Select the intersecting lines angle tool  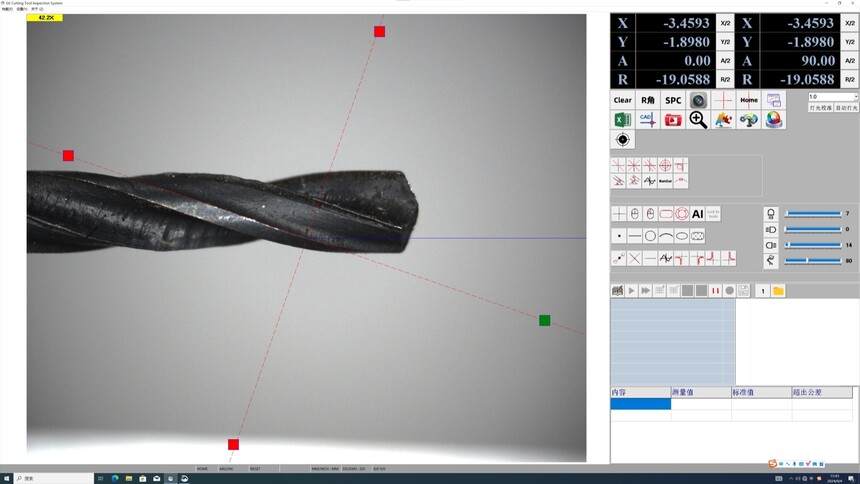(635, 258)
